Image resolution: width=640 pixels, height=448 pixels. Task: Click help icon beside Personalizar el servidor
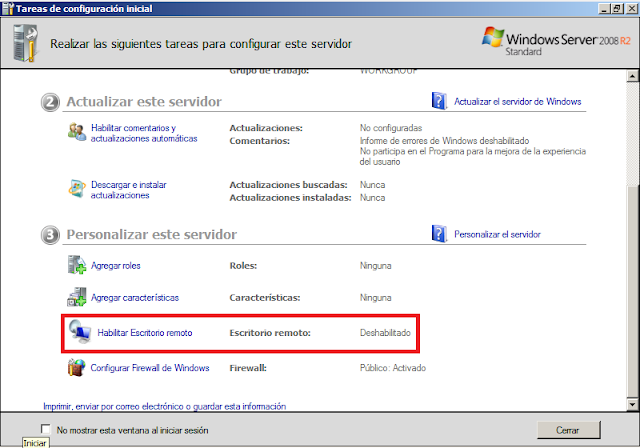(x=439, y=234)
